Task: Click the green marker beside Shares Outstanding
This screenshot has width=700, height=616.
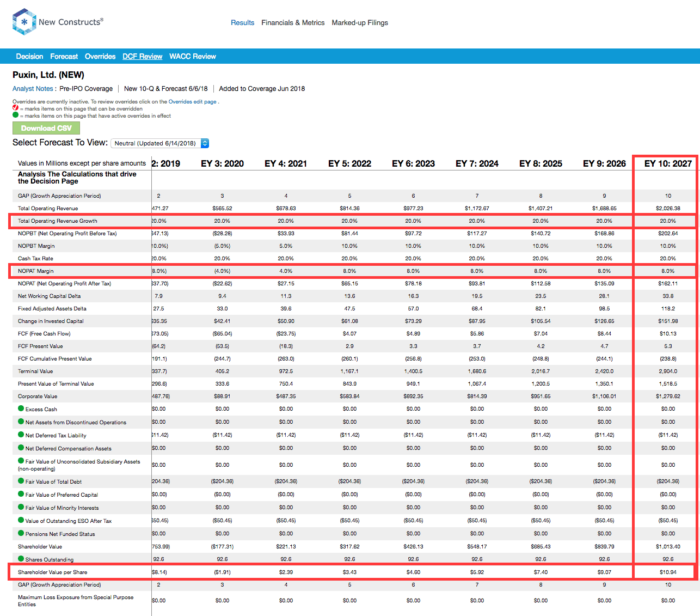Action: coord(21,559)
